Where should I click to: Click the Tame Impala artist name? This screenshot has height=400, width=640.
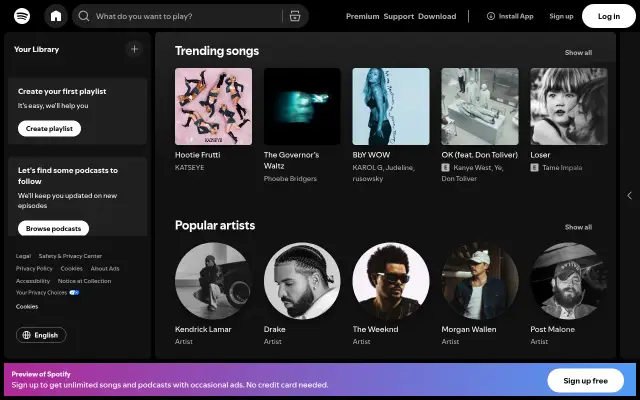562,168
